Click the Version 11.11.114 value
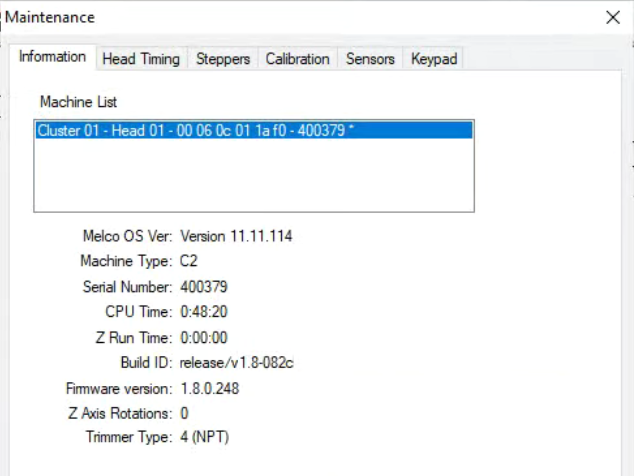The width and height of the screenshot is (634, 476). click(x=236, y=236)
